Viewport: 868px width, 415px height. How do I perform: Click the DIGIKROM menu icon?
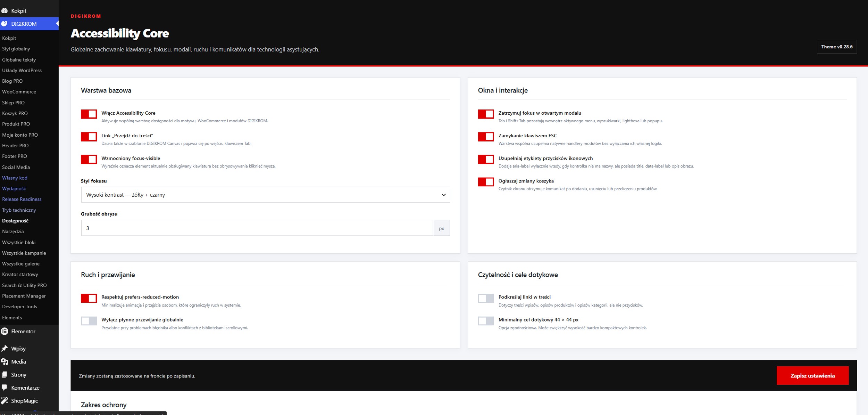tap(5, 24)
